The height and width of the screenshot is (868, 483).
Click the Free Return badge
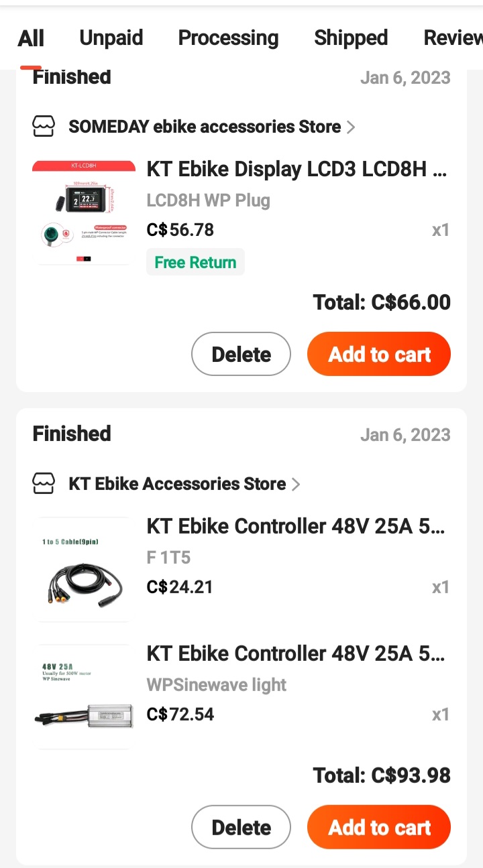195,262
